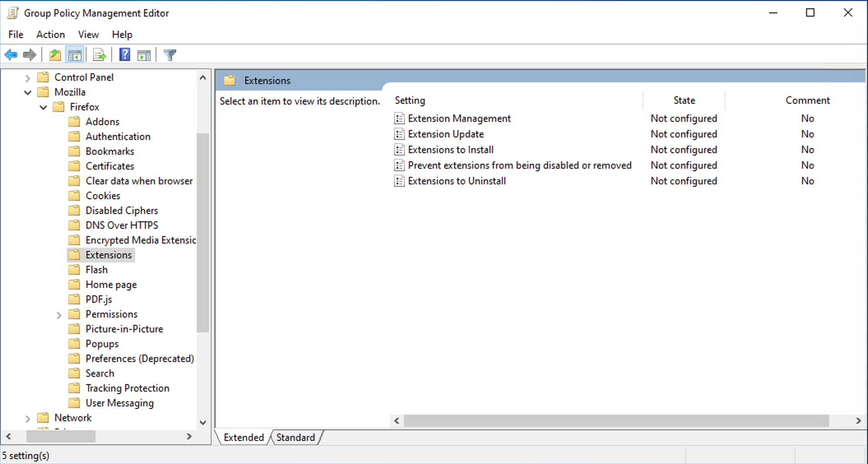Click the Export List toolbar icon
The image size is (868, 464).
99,55
